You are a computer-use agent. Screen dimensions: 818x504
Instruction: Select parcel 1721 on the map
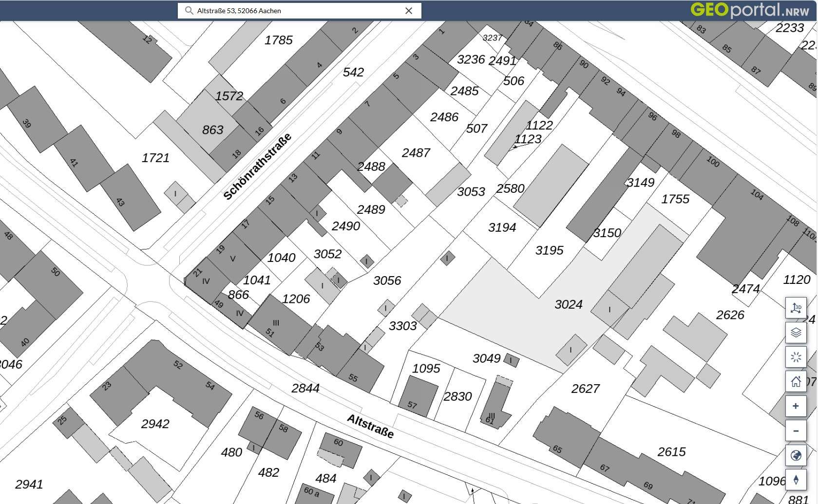(x=155, y=158)
